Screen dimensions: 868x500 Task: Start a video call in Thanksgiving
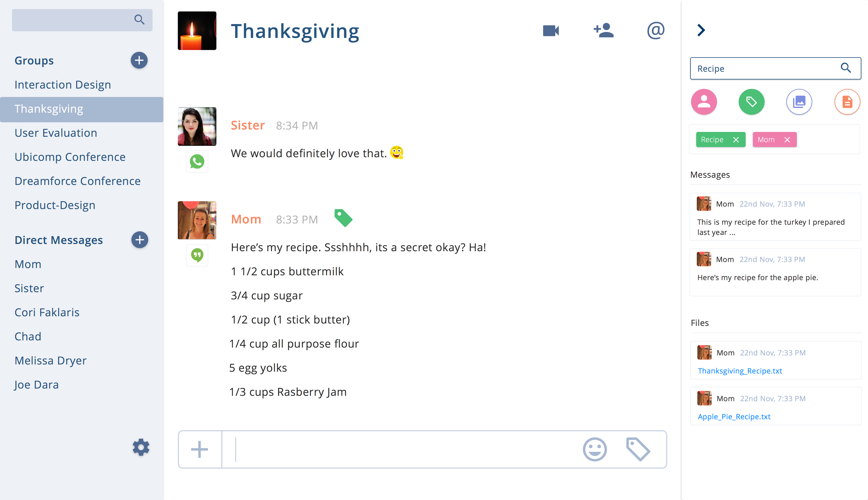click(551, 31)
